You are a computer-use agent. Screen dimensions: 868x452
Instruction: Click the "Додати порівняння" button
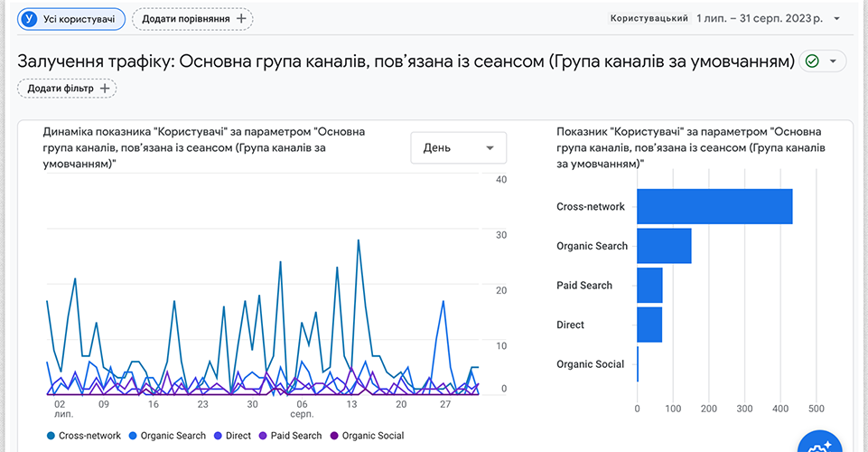point(192,19)
